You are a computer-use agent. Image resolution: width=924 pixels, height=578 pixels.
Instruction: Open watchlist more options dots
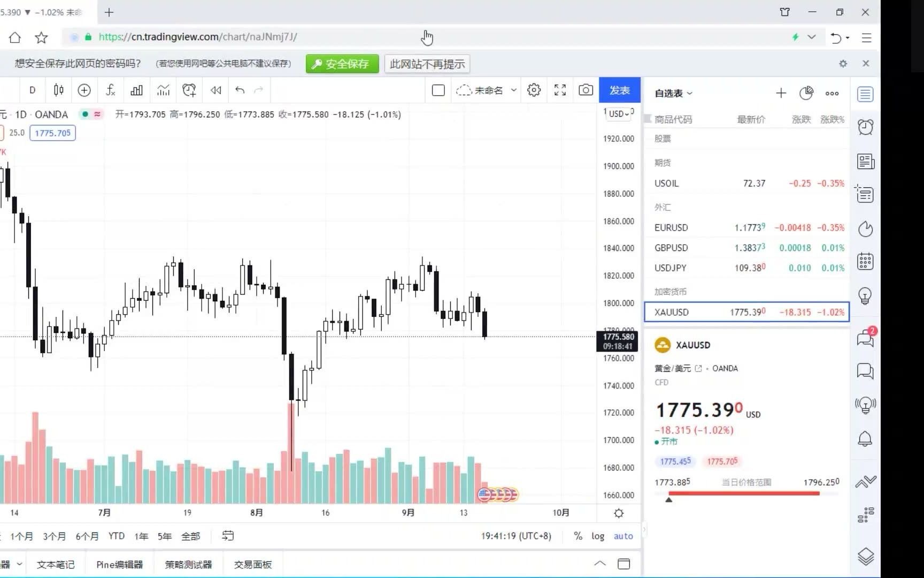point(832,93)
